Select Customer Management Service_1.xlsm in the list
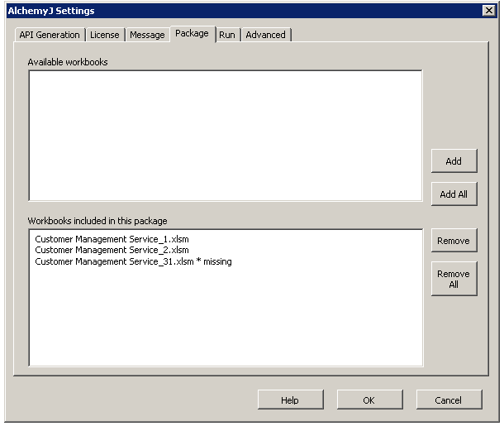 112,239
